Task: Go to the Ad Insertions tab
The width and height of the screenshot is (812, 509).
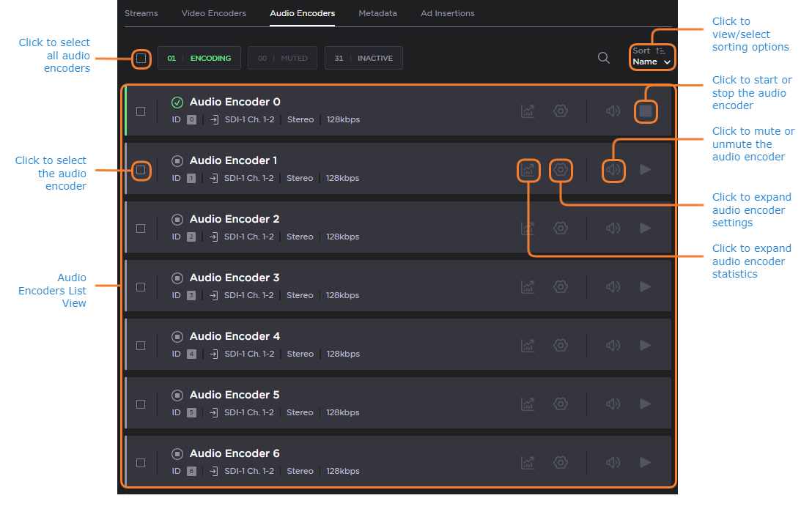Action: [447, 13]
